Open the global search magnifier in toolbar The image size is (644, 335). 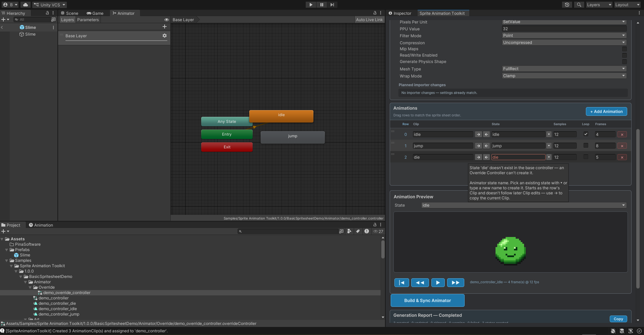(579, 5)
